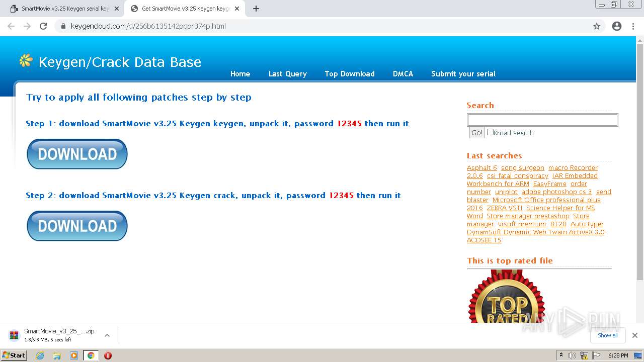Open the Home nav item
The image size is (644, 362).
click(240, 74)
